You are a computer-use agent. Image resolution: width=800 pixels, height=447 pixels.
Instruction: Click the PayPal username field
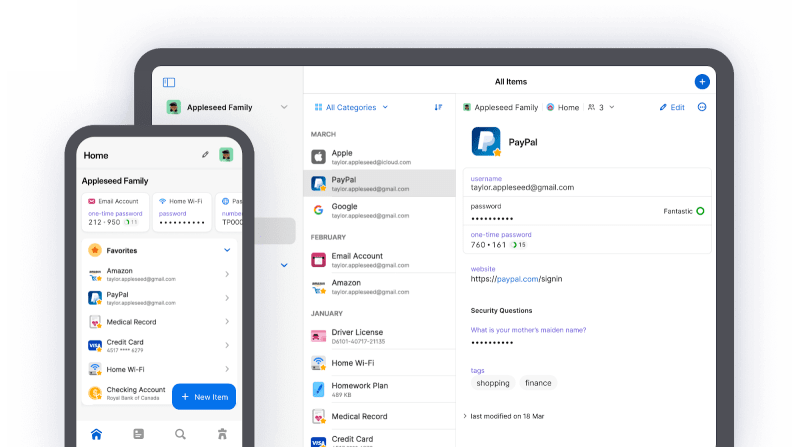click(587, 183)
